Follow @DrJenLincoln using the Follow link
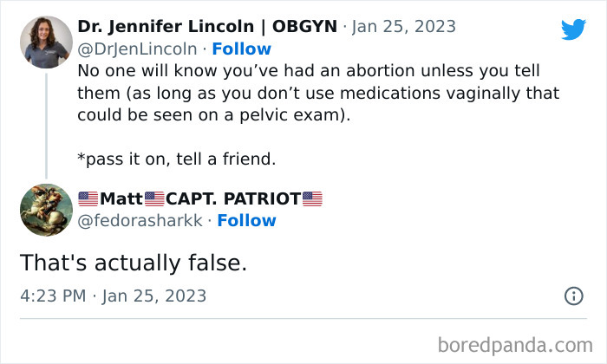 coord(242,49)
